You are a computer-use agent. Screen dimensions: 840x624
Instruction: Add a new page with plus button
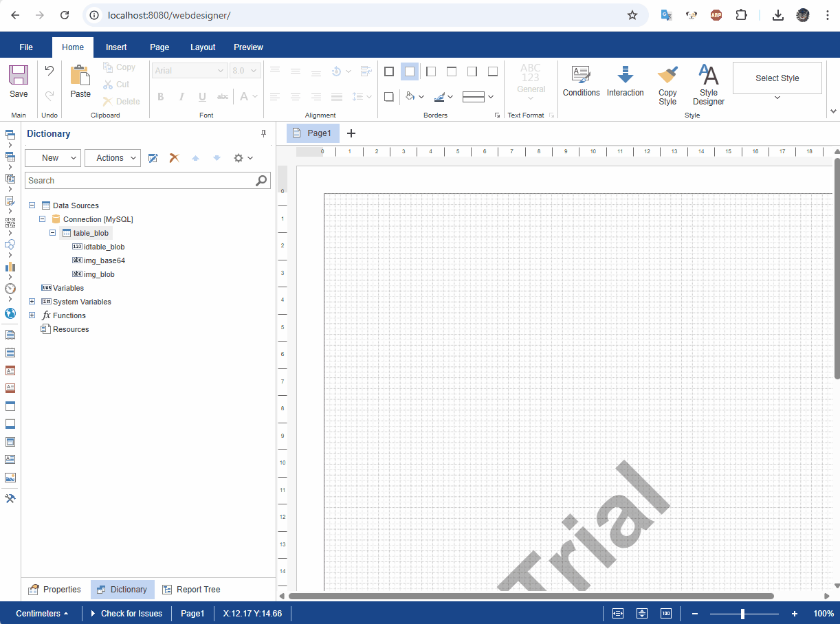coord(351,133)
